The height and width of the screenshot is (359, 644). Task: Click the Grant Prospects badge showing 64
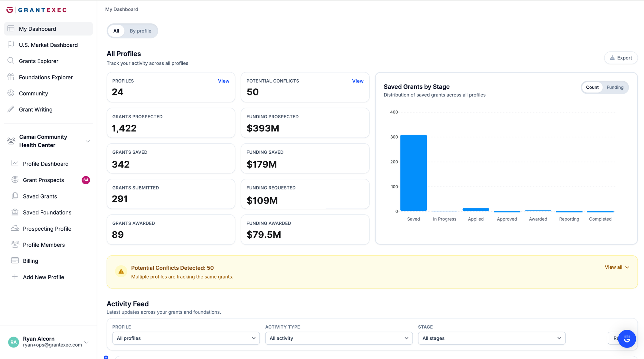(x=86, y=180)
